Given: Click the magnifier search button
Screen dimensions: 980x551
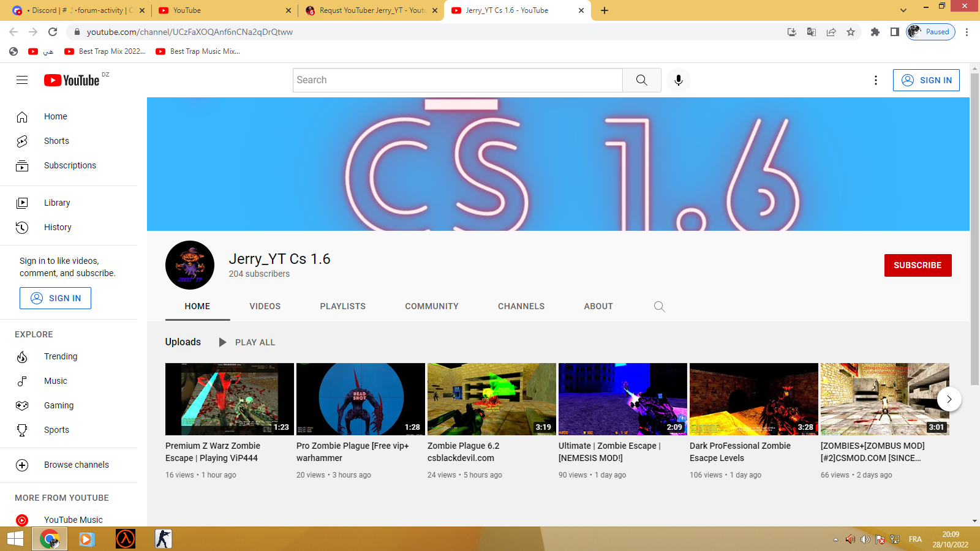Looking at the screenshot, I should coord(641,80).
